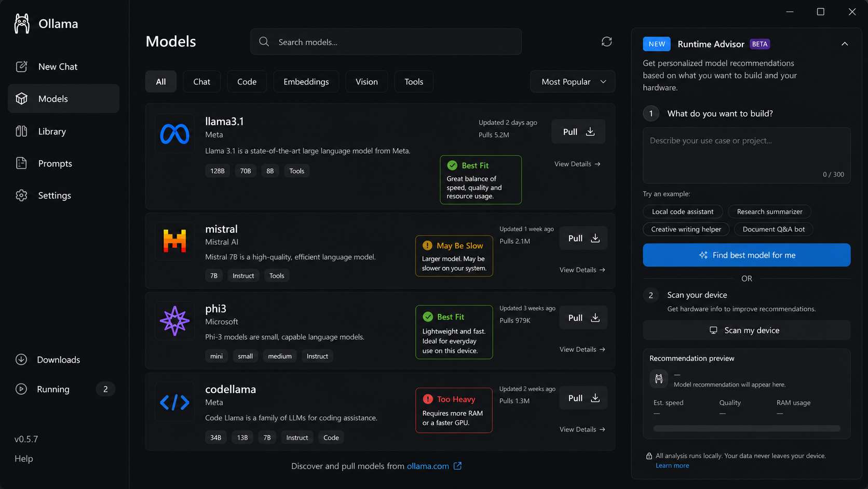Open New Chat from sidebar
The image size is (868, 489).
63,67
